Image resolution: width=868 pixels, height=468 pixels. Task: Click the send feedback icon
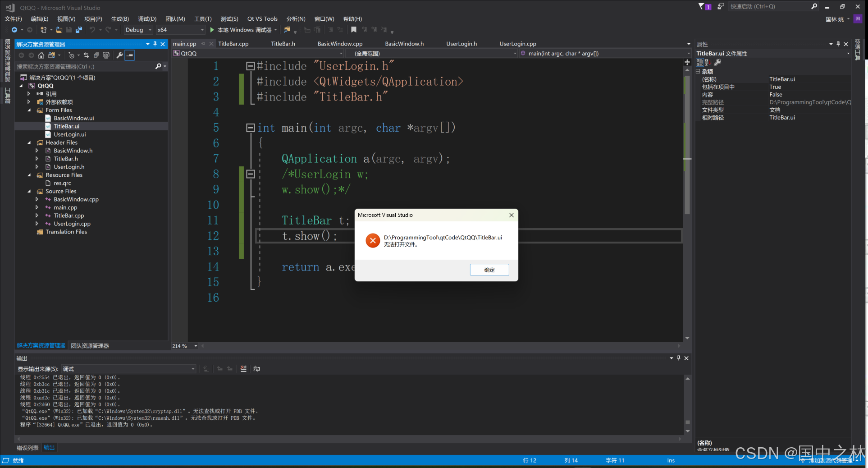[x=721, y=6]
